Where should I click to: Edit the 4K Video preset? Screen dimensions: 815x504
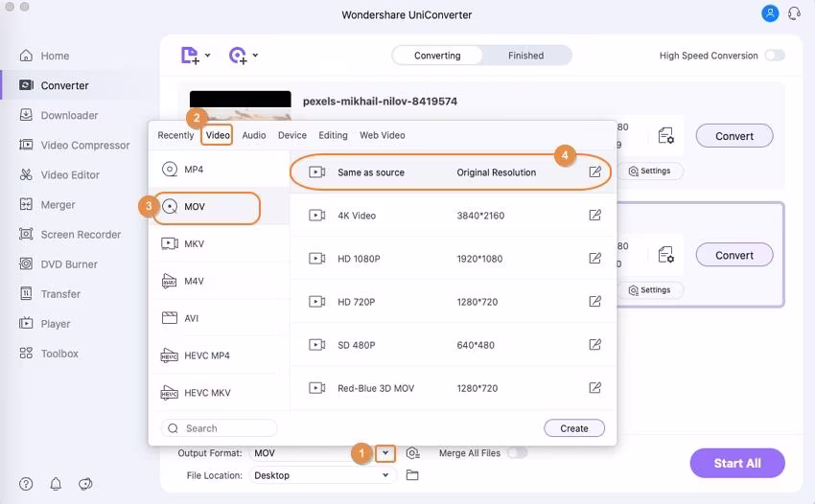pyautogui.click(x=595, y=215)
